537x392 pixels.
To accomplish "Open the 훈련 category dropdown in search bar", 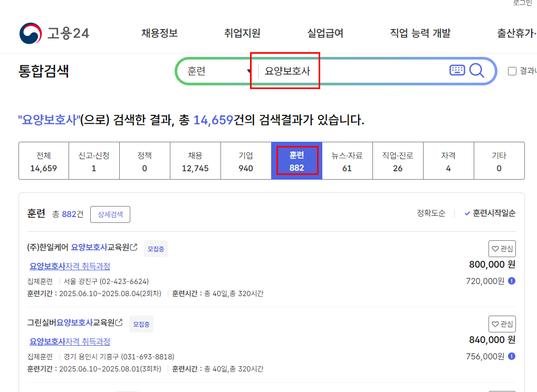I will [219, 71].
